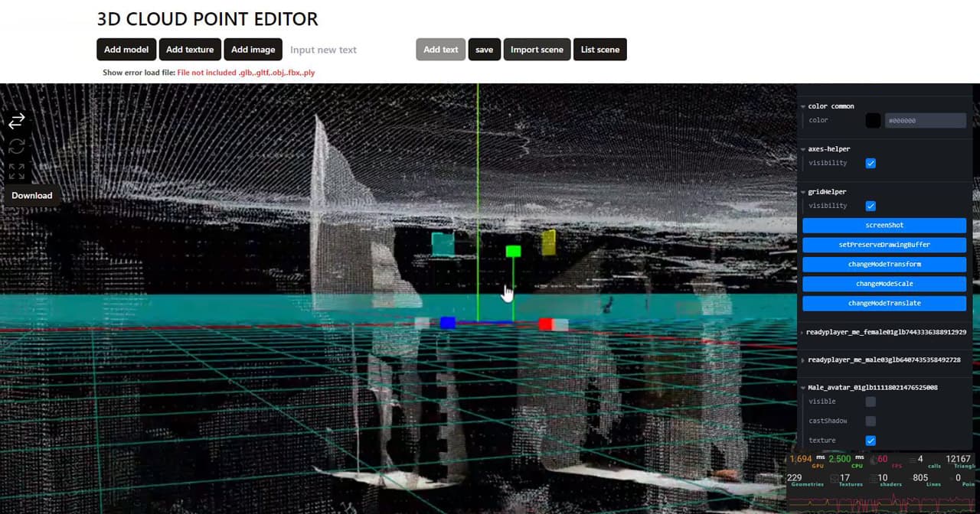Click the GPU ms stats readout
The height and width of the screenshot is (514, 980).
[x=807, y=460]
